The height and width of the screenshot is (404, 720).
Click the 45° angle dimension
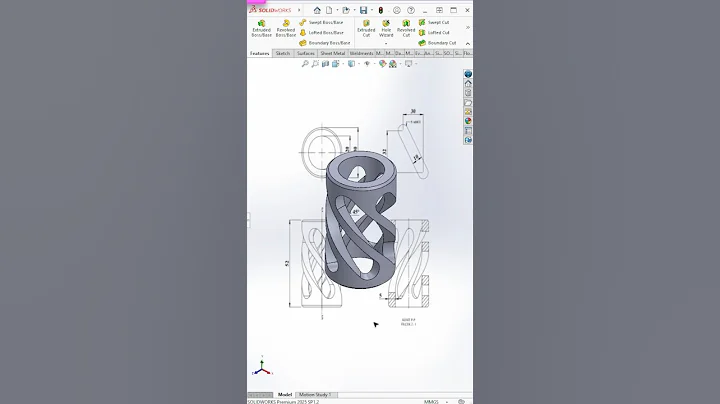[x=355, y=212]
